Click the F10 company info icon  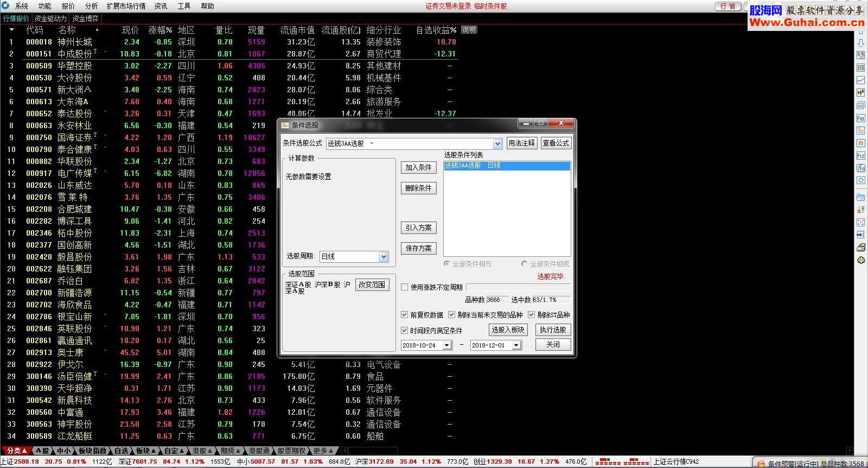(860, 118)
